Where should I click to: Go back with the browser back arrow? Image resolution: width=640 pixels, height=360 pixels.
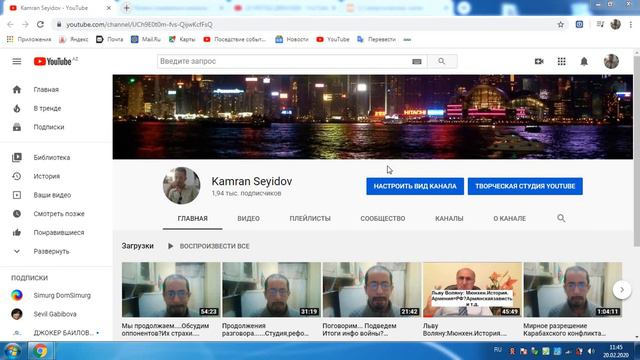pos(10,24)
